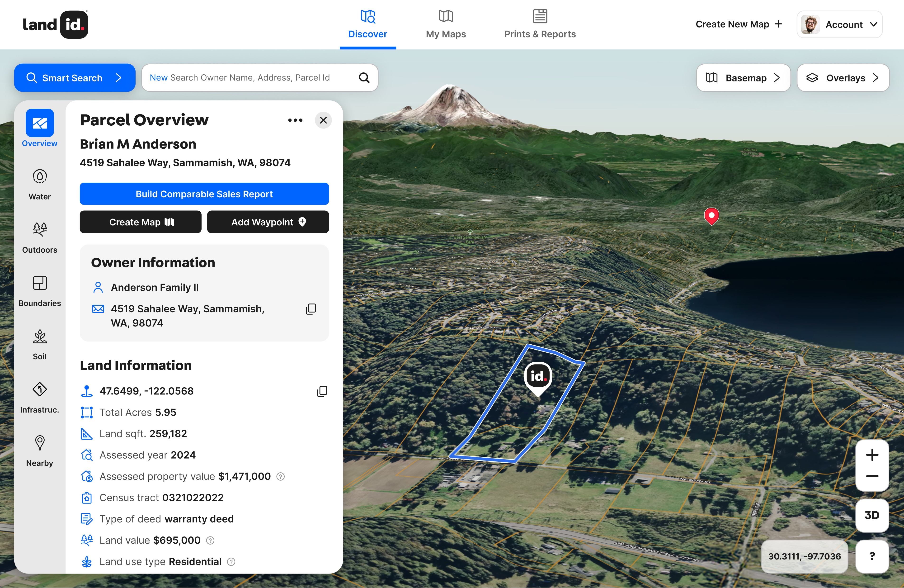Expand the Overlays options
The width and height of the screenshot is (904, 588).
point(843,78)
